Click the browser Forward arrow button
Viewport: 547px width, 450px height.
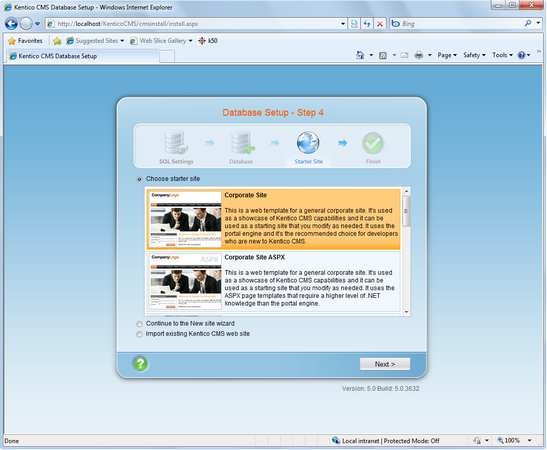[x=26, y=24]
